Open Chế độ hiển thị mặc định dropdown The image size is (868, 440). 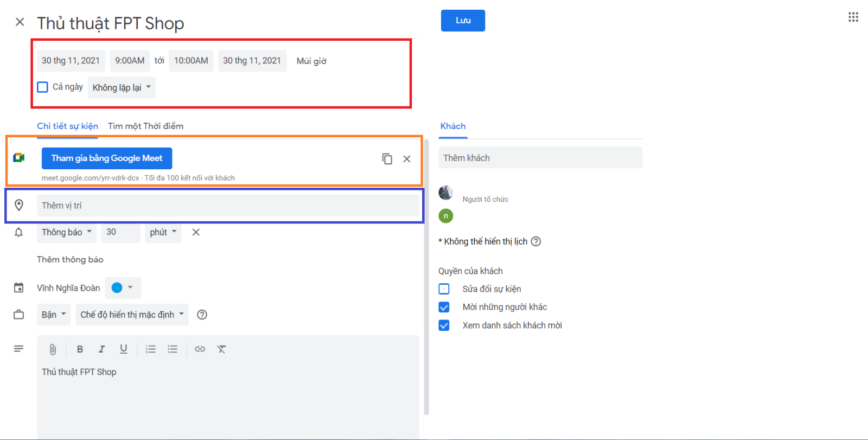click(132, 315)
